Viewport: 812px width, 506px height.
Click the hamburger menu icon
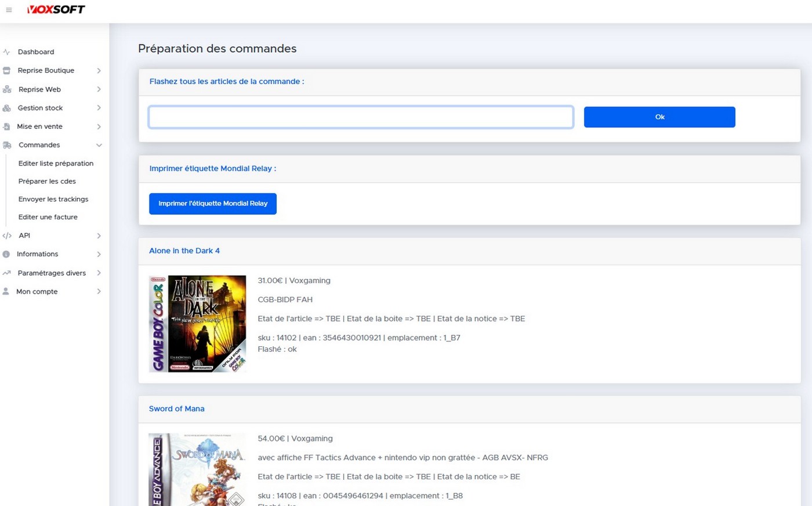click(x=9, y=10)
